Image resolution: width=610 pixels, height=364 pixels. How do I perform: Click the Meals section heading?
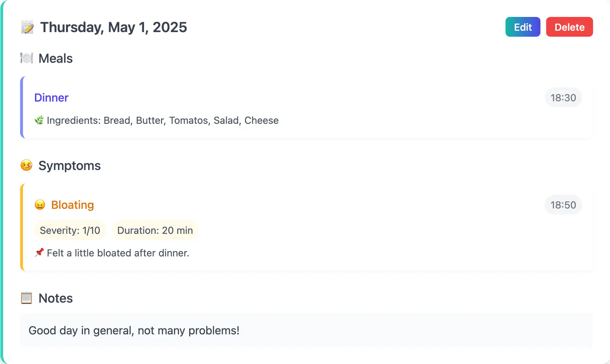(x=55, y=58)
